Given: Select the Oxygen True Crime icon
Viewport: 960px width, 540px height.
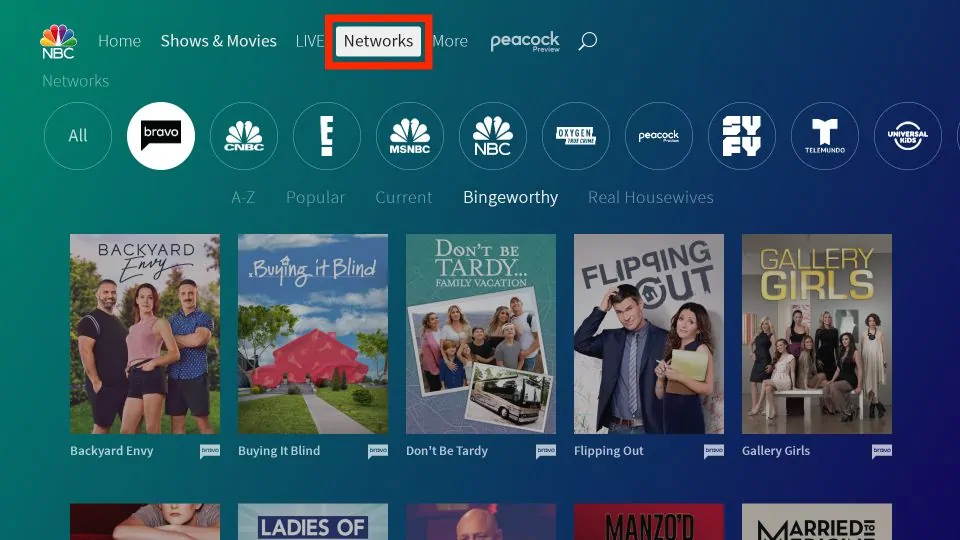Looking at the screenshot, I should coord(576,135).
